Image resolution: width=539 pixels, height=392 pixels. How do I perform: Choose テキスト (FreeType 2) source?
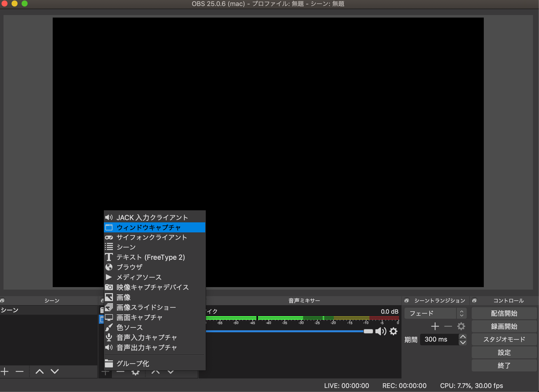(155, 257)
